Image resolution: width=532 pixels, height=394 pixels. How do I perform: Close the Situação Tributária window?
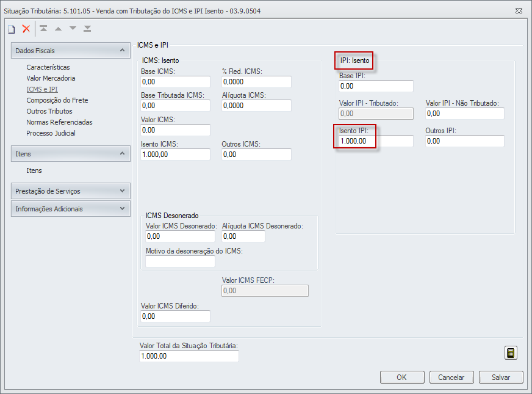point(519,10)
